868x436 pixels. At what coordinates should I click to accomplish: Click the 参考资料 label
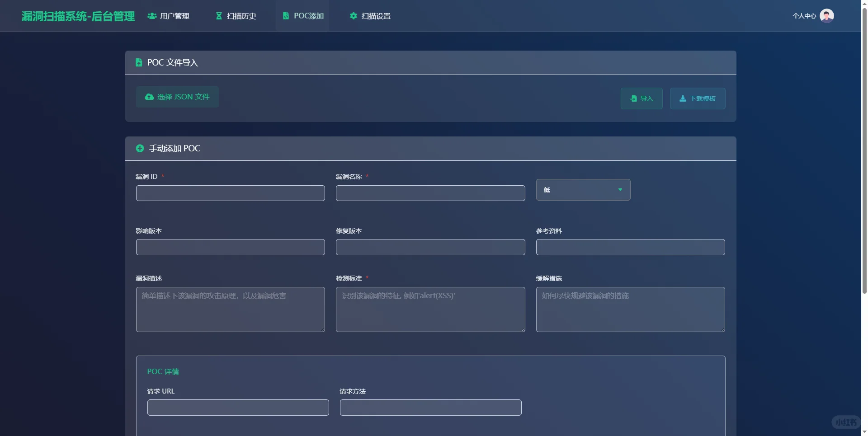(549, 231)
